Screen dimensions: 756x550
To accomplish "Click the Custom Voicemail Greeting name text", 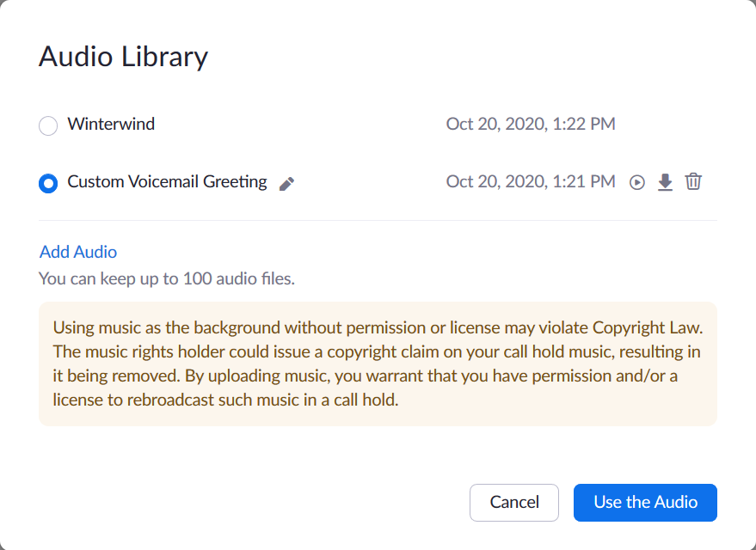I will click(x=167, y=182).
